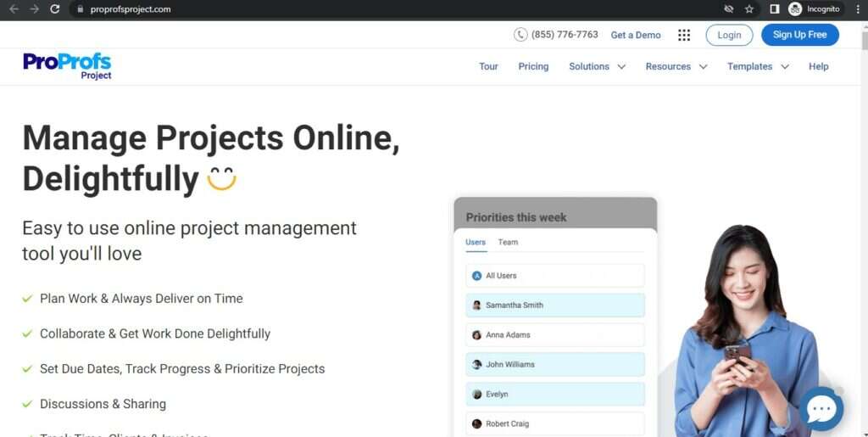
Task: Expand the Resources dropdown chevron
Action: pos(703,67)
